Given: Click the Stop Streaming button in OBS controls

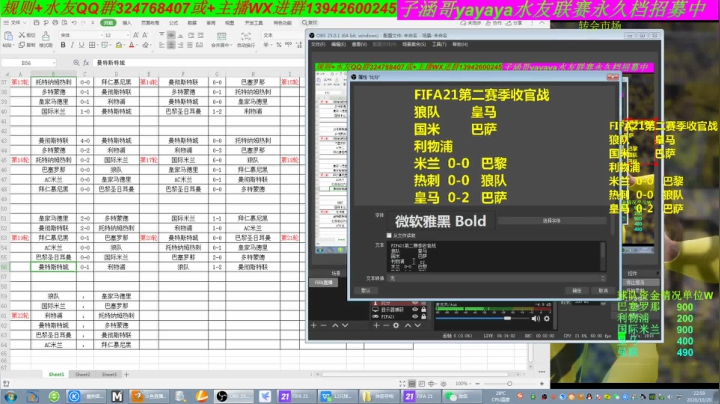Looking at the screenshot, I should point(641,282).
